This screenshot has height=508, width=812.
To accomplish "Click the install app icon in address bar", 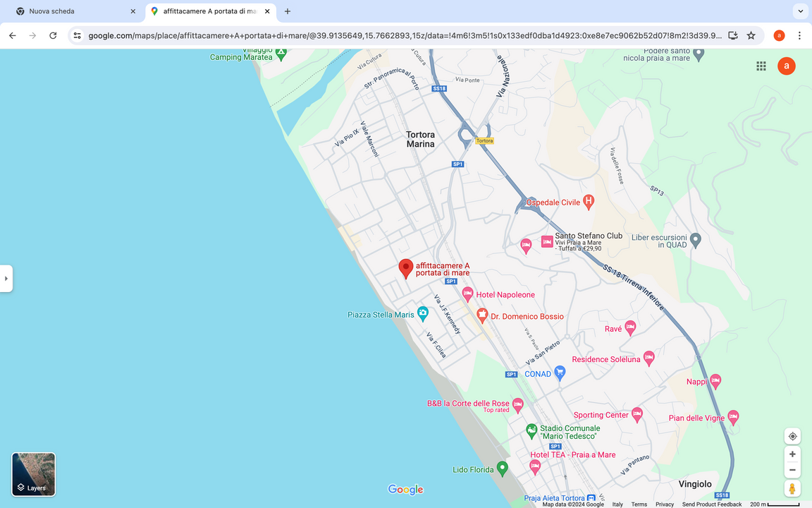I will [732, 35].
